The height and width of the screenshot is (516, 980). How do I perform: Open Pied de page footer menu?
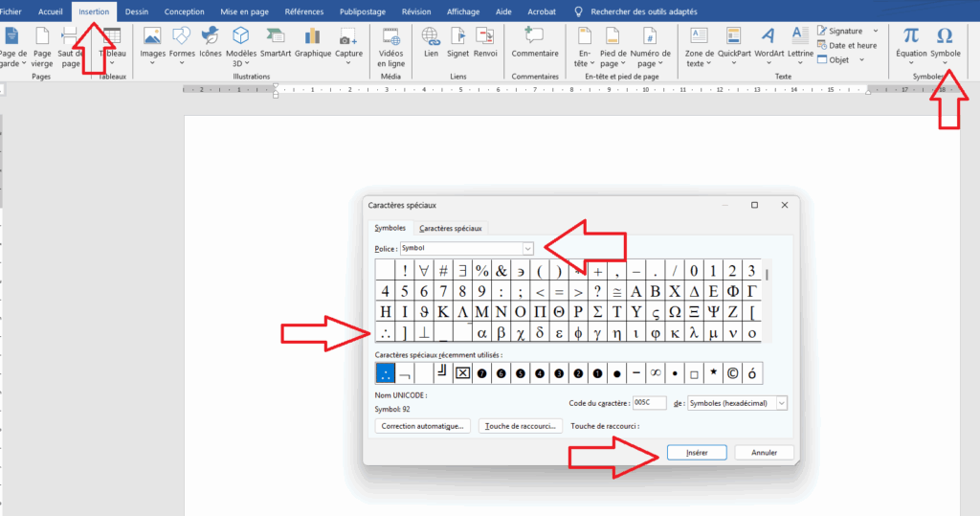click(x=612, y=47)
